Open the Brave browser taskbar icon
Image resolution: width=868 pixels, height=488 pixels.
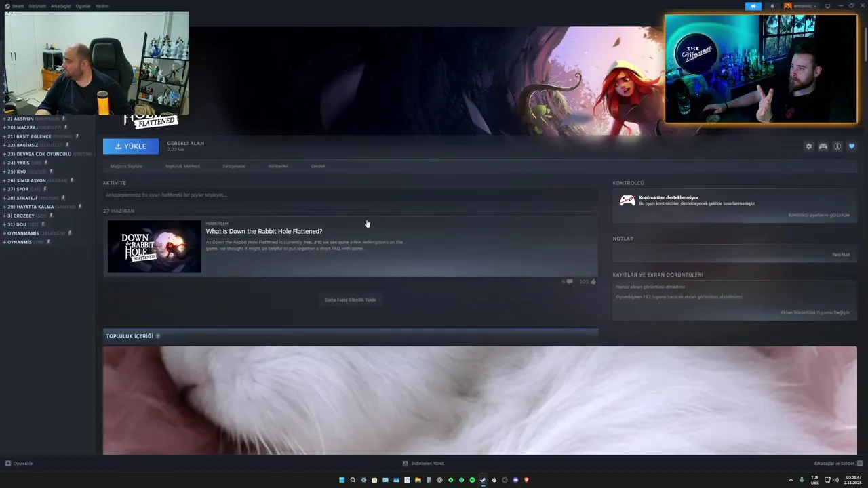(x=526, y=480)
